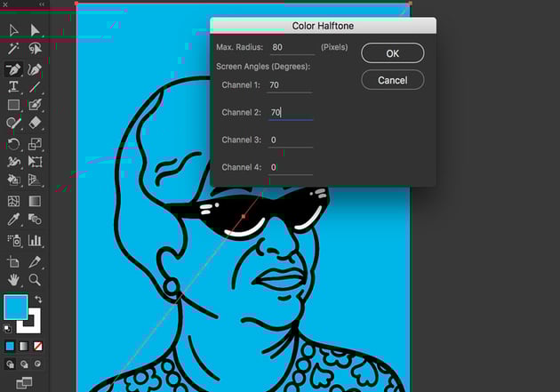
Task: Set fill to None (red slash)
Action: pos(37,346)
